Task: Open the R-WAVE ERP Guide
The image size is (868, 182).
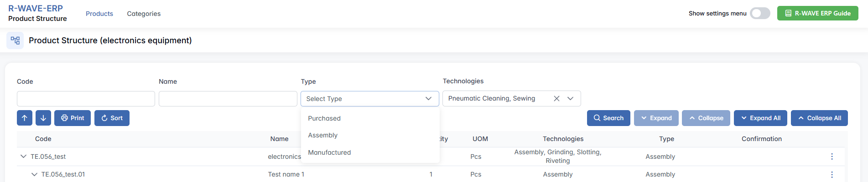Action: pyautogui.click(x=817, y=13)
